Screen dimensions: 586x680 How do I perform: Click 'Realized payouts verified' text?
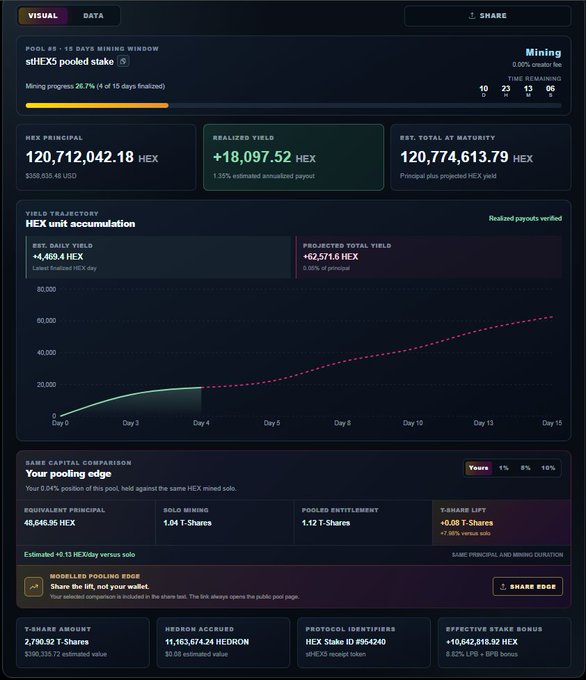pos(525,218)
